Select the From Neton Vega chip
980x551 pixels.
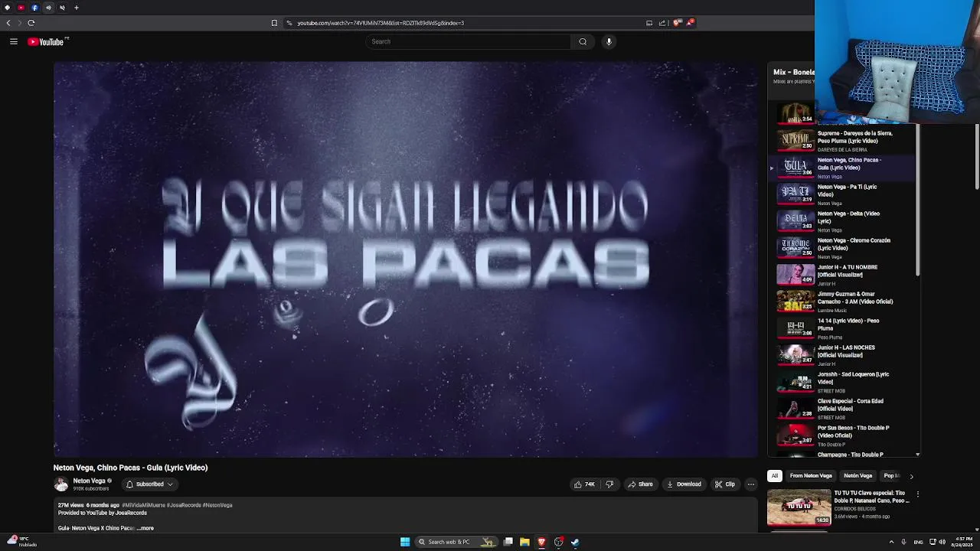point(811,476)
